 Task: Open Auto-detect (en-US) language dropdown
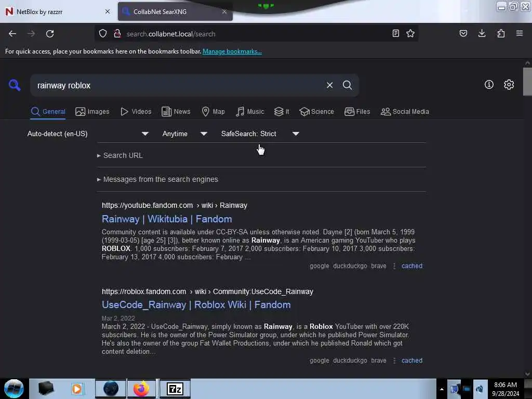click(88, 134)
